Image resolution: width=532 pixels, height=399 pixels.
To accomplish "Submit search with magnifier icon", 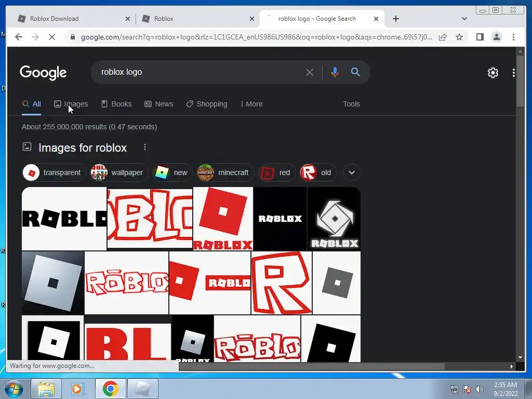I will [355, 72].
